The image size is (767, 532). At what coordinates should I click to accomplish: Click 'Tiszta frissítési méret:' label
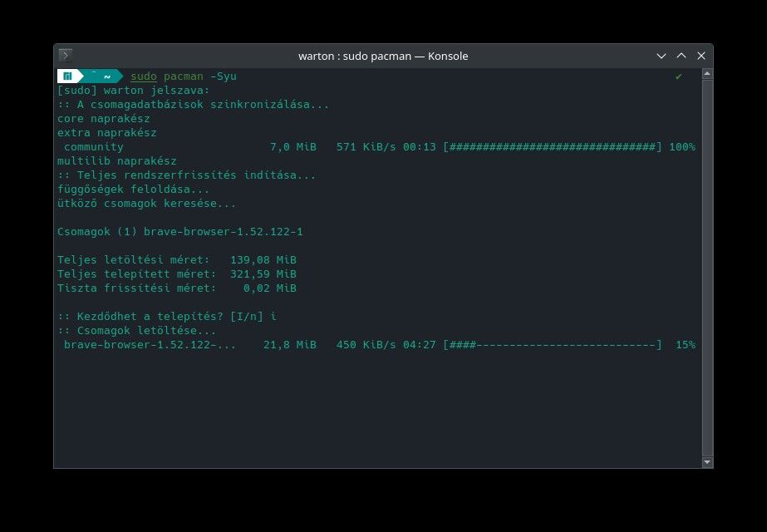(137, 288)
